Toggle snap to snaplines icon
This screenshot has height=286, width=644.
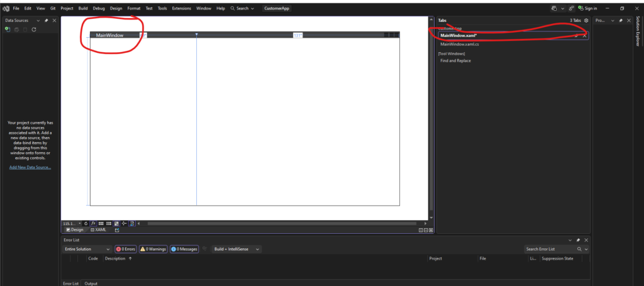(124, 224)
